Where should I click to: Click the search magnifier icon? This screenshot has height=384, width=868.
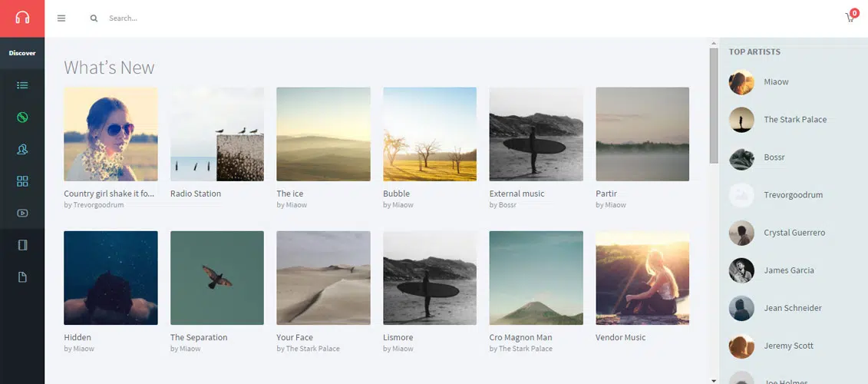click(x=94, y=18)
